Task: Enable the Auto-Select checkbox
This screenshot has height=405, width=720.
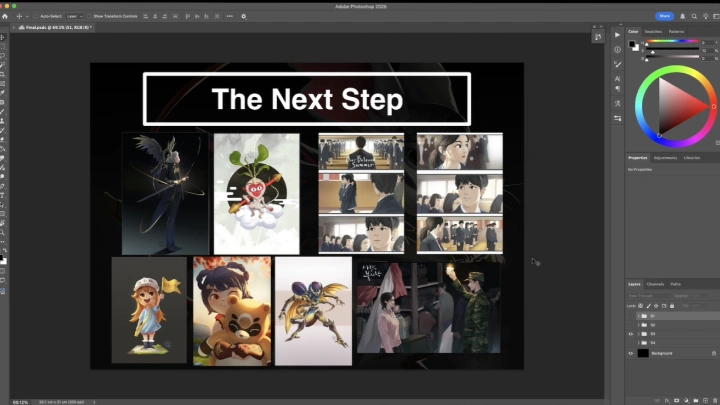Action: (x=36, y=16)
